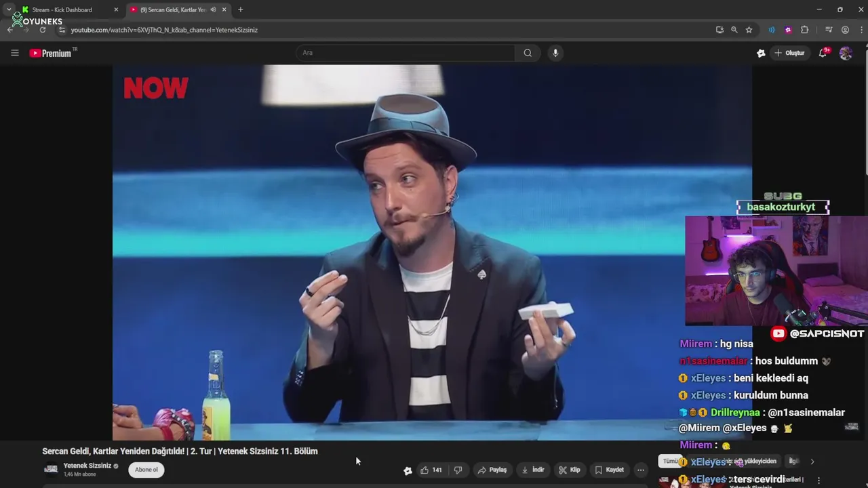The height and width of the screenshot is (488, 868).
Task: Open the blue sound-wave extension icon
Action: point(771,30)
